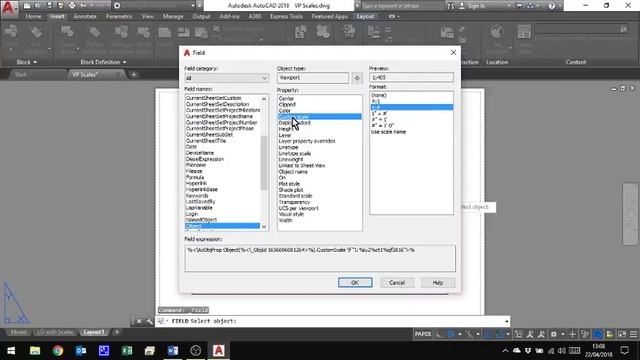Click Cancel in the Field dialog
640x360 pixels.
(x=397, y=282)
